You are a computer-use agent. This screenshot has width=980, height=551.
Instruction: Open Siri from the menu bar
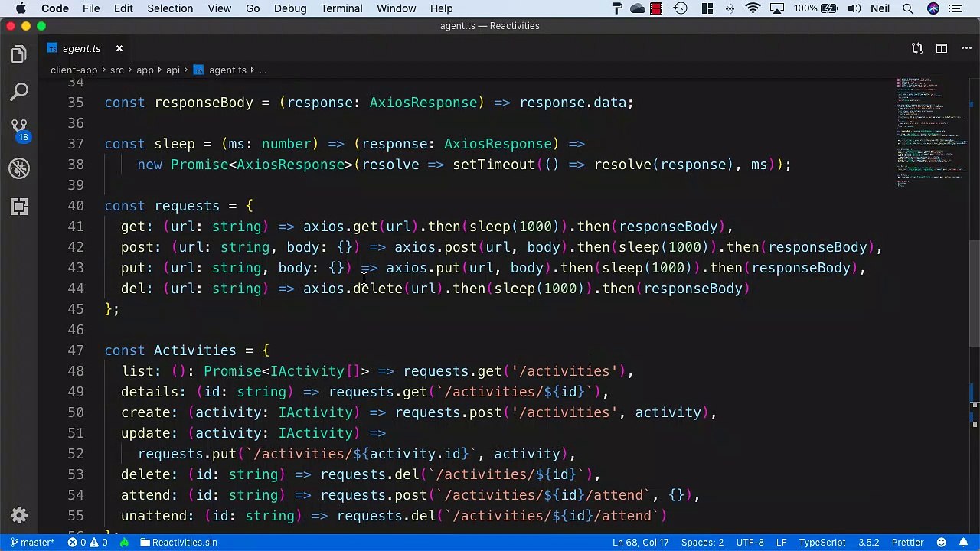click(933, 8)
